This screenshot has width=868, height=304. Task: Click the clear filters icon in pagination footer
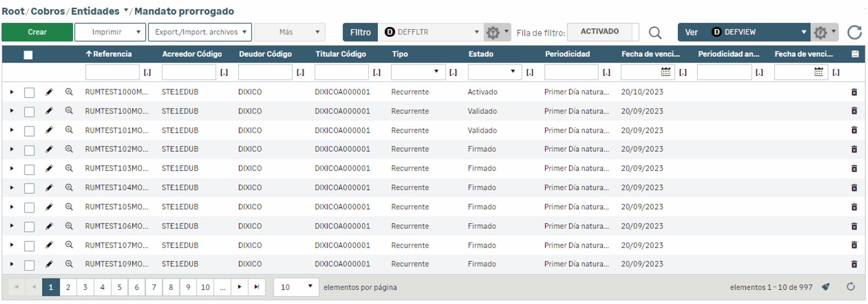[825, 287]
